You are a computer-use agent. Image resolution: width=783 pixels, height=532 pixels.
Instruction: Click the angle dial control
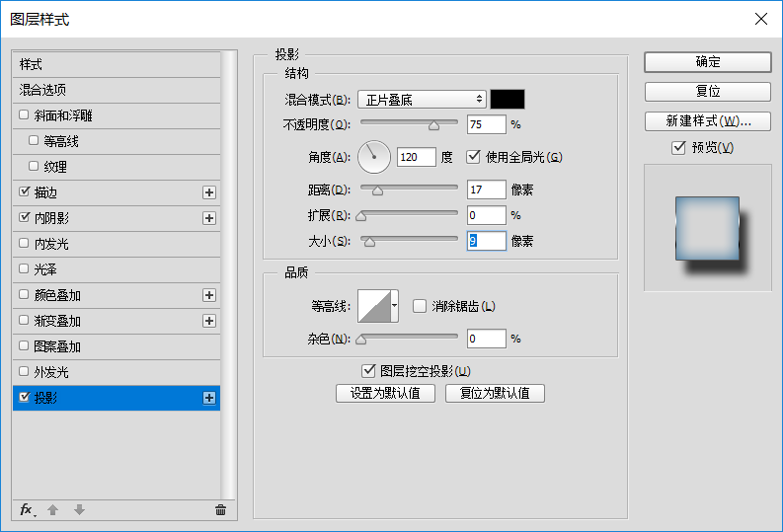pos(374,157)
